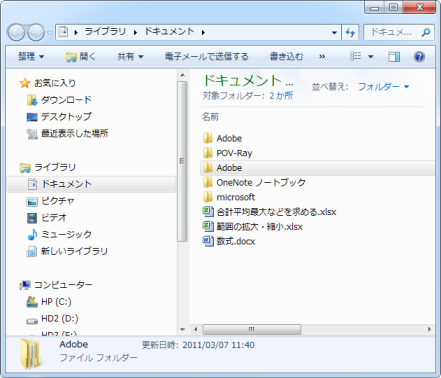Click the favorites star icon
The width and height of the screenshot is (441, 378).
(25, 83)
